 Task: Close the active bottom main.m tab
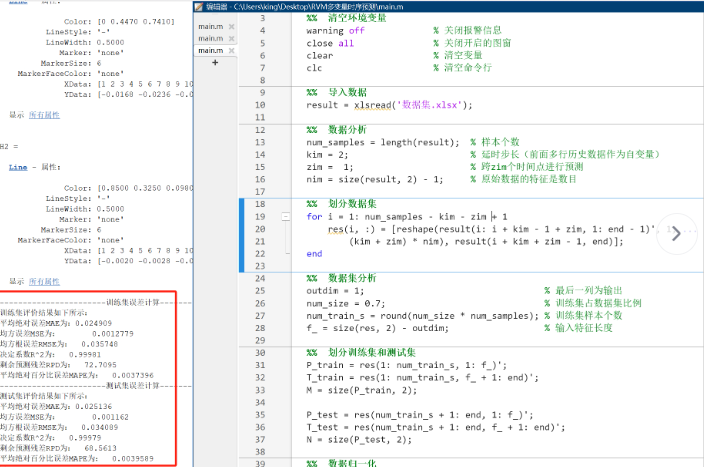click(x=232, y=51)
